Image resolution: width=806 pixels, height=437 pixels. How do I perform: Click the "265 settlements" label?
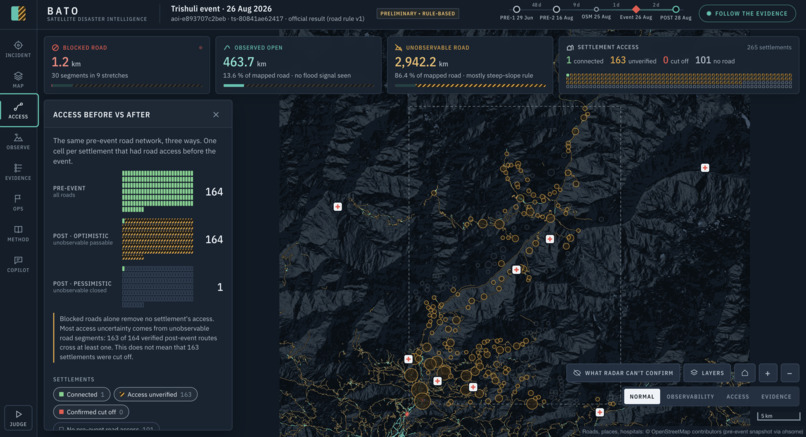pos(769,47)
